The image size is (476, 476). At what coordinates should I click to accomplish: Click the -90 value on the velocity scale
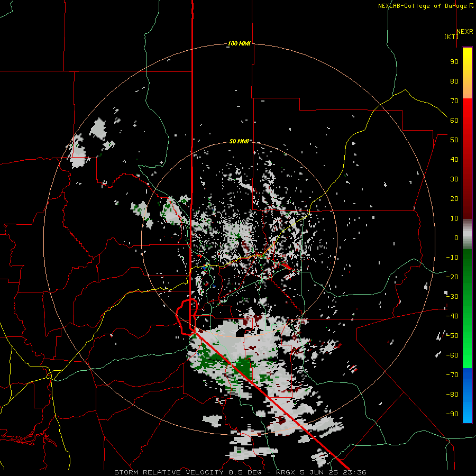(452, 414)
